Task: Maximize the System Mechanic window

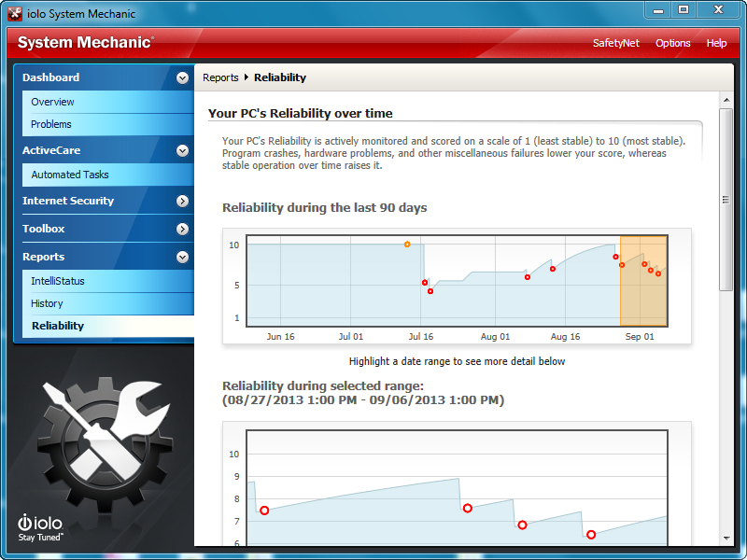Action: [684, 10]
